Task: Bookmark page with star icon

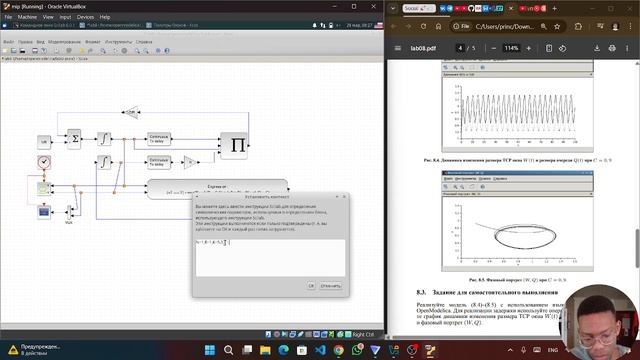Action: [x=557, y=27]
